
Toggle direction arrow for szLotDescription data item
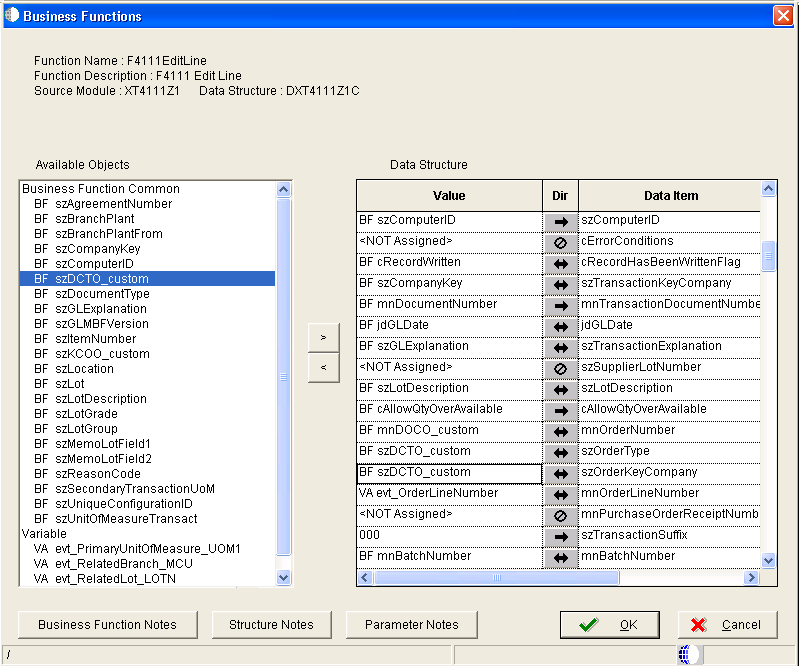(x=561, y=390)
